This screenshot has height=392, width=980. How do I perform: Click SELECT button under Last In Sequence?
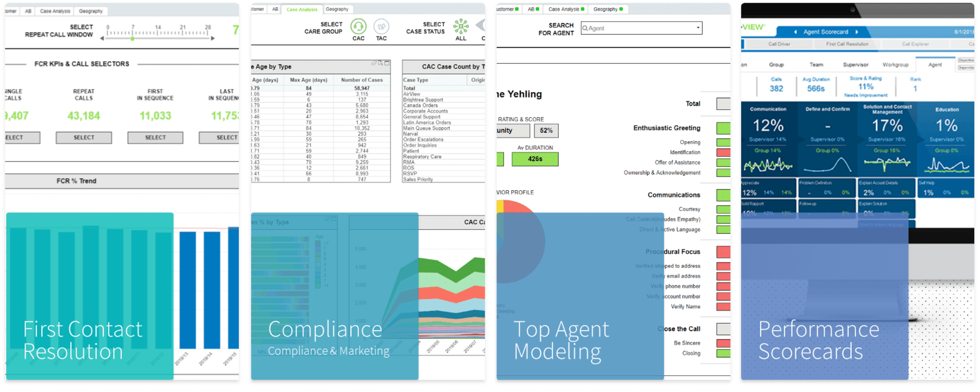(x=219, y=138)
